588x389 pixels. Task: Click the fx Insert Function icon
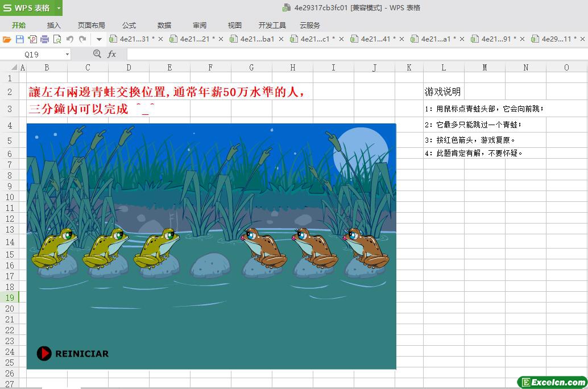point(112,54)
